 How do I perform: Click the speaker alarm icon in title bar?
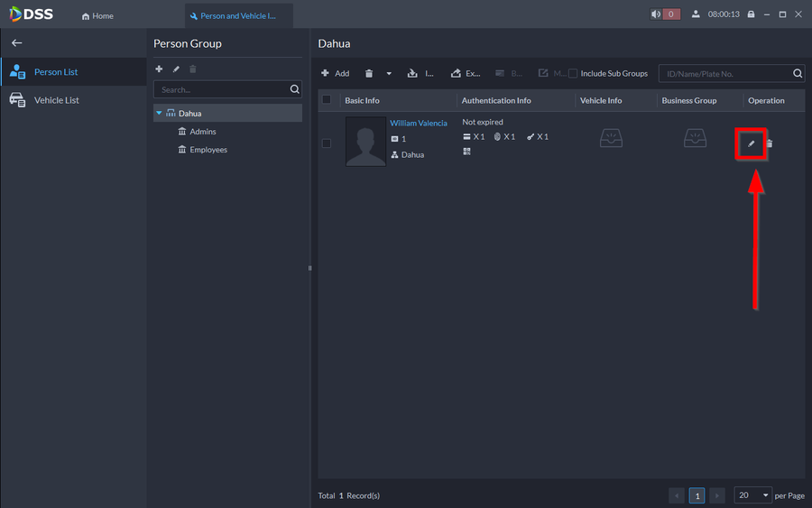[656, 14]
